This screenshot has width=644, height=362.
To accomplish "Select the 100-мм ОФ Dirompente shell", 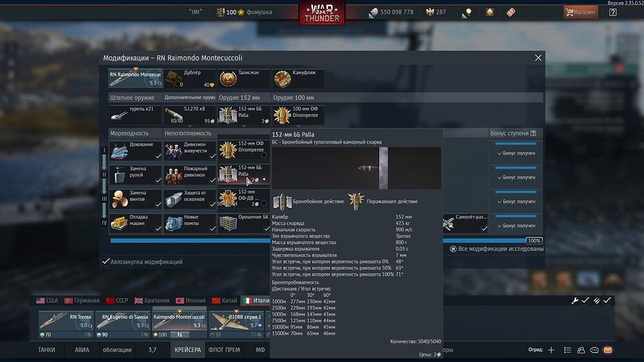I will point(298,115).
